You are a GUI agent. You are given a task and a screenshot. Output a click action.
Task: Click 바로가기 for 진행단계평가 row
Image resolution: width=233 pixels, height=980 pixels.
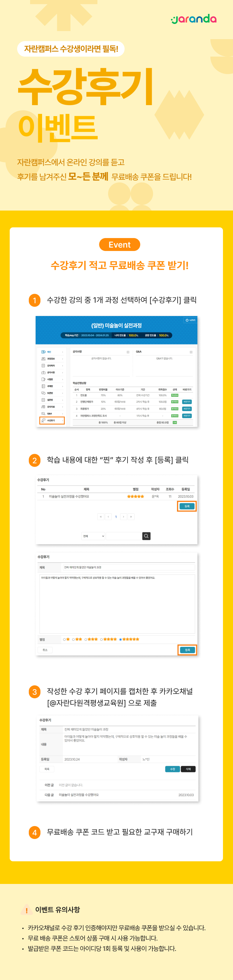tap(186, 402)
